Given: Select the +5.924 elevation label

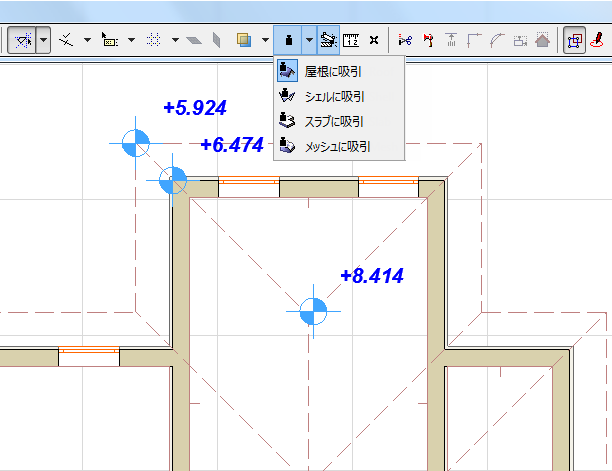Looking at the screenshot, I should [x=195, y=108].
